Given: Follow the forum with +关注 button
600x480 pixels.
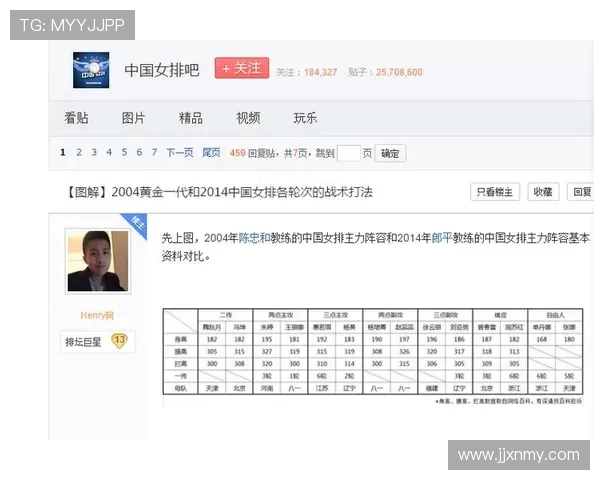Looking at the screenshot, I should pyautogui.click(x=242, y=68).
